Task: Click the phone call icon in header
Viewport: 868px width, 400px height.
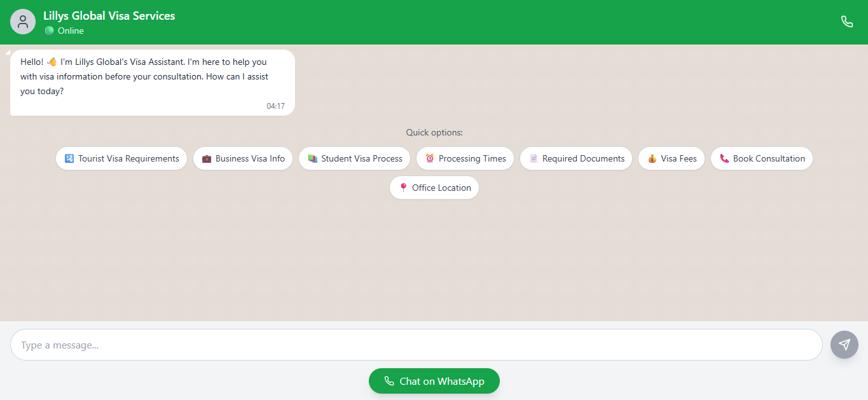Action: [847, 22]
